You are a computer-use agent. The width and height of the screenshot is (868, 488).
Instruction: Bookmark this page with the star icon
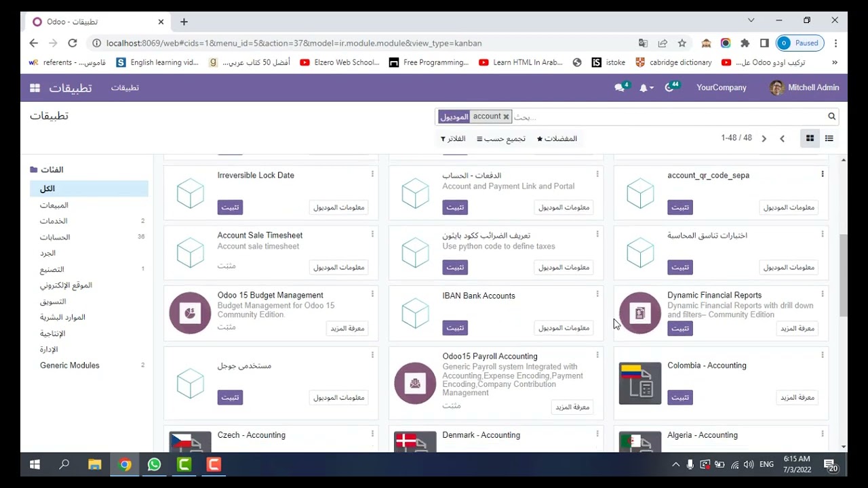coord(682,43)
